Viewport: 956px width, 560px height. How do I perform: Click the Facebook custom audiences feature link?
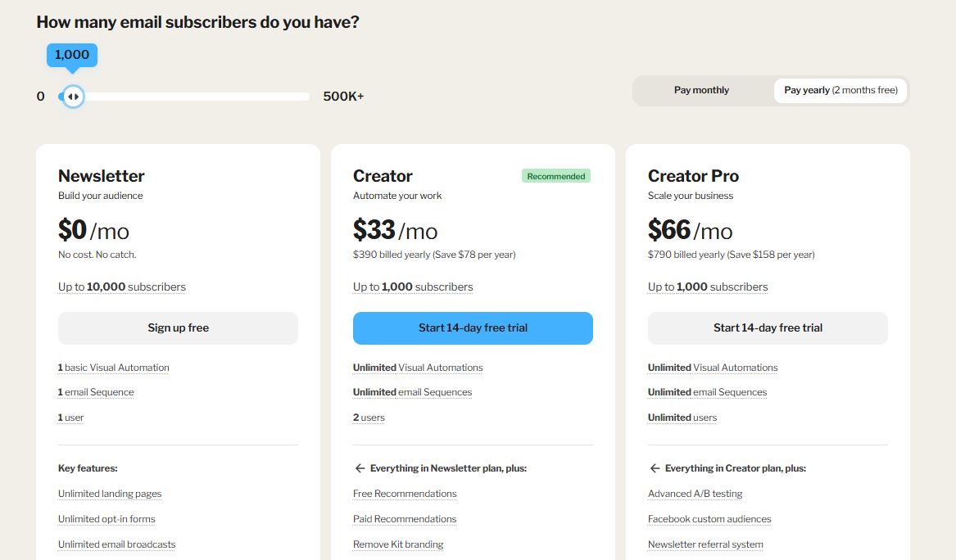point(709,519)
